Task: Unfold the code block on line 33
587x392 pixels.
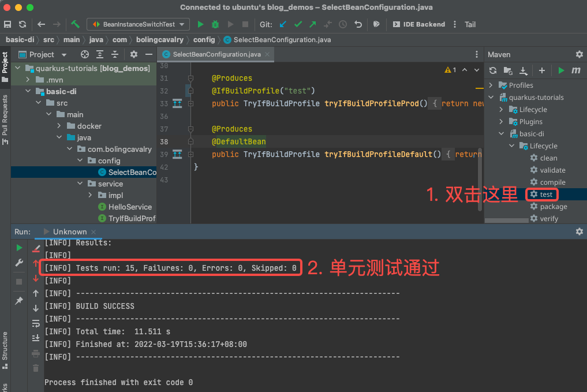Action: tap(190, 104)
